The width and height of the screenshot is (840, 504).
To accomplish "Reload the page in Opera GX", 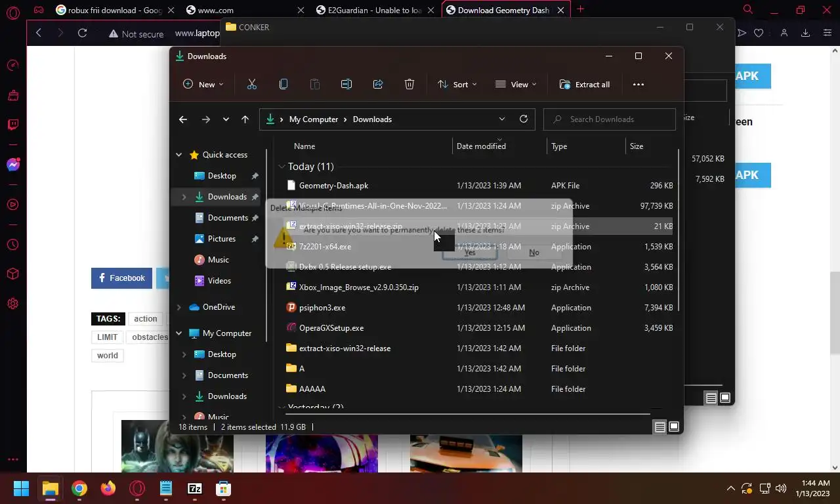I will pyautogui.click(x=82, y=33).
